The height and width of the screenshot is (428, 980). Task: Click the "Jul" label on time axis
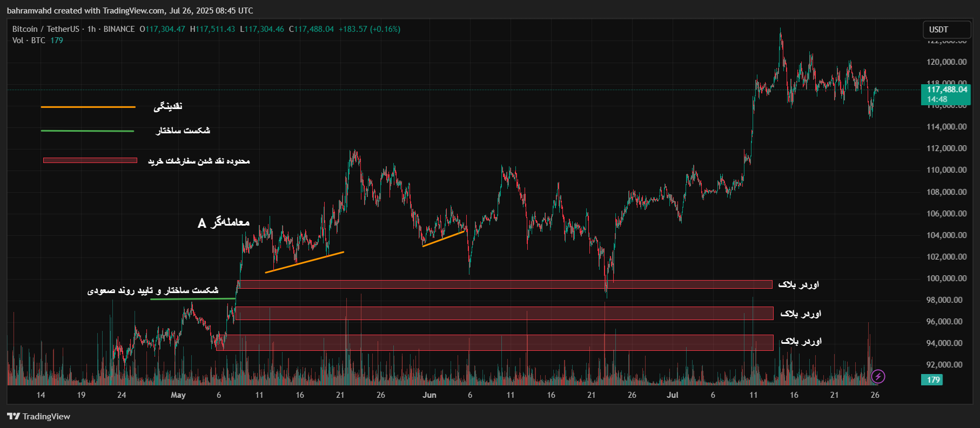(x=672, y=395)
